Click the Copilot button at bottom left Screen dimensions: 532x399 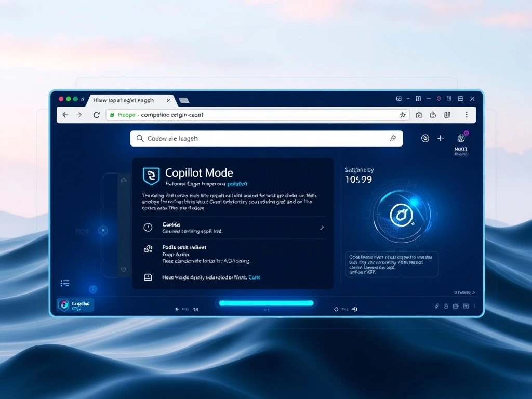coord(75,304)
